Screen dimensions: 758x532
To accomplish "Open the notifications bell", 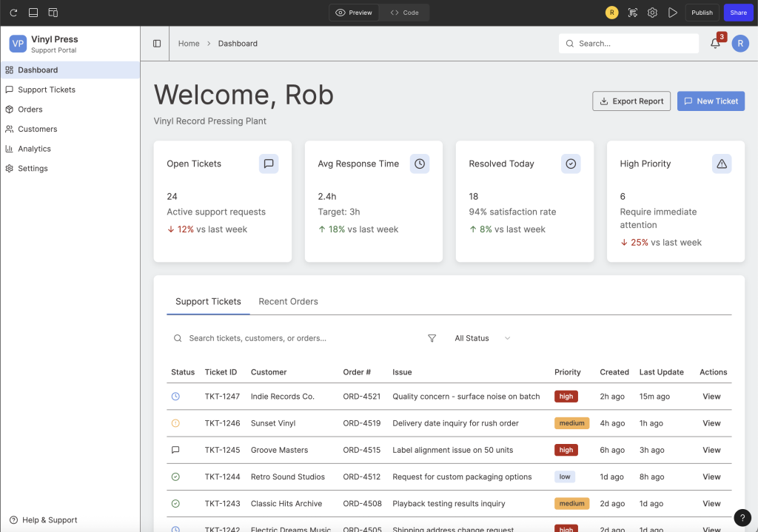I will pos(715,44).
